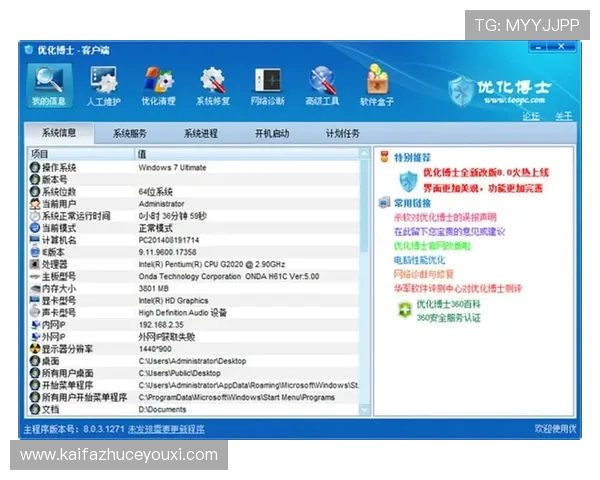Open the 开机启动 tab
Viewport: 600px width, 480px height.
tap(271, 133)
